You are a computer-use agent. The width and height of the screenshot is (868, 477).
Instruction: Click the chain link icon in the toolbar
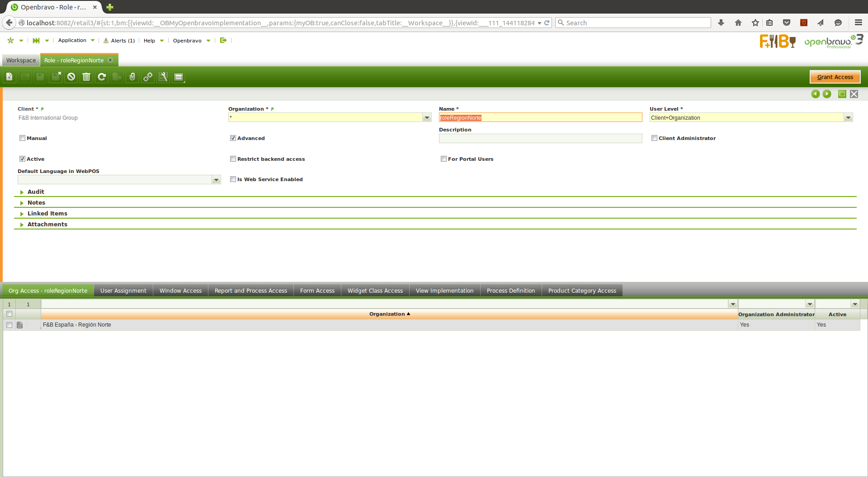(x=148, y=77)
